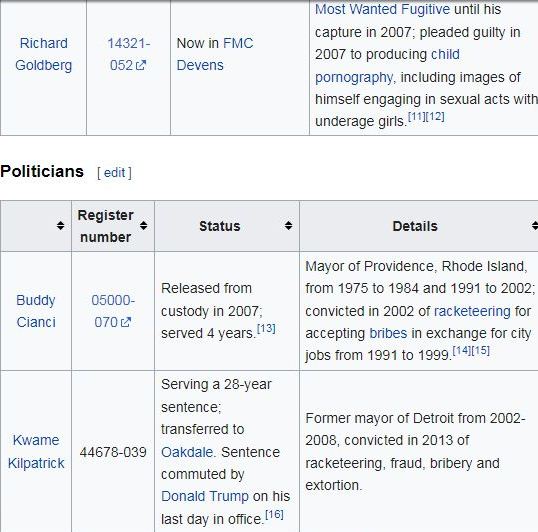Screen dimensions: 538x532
Task: Sort by Register number column arrows
Action: (143, 226)
